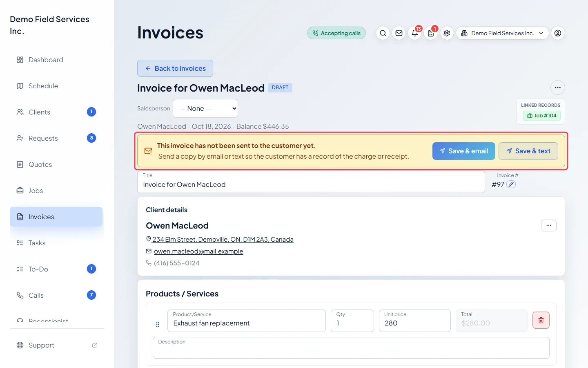
Task: Click the Accepting calls status badge
Action: (336, 33)
